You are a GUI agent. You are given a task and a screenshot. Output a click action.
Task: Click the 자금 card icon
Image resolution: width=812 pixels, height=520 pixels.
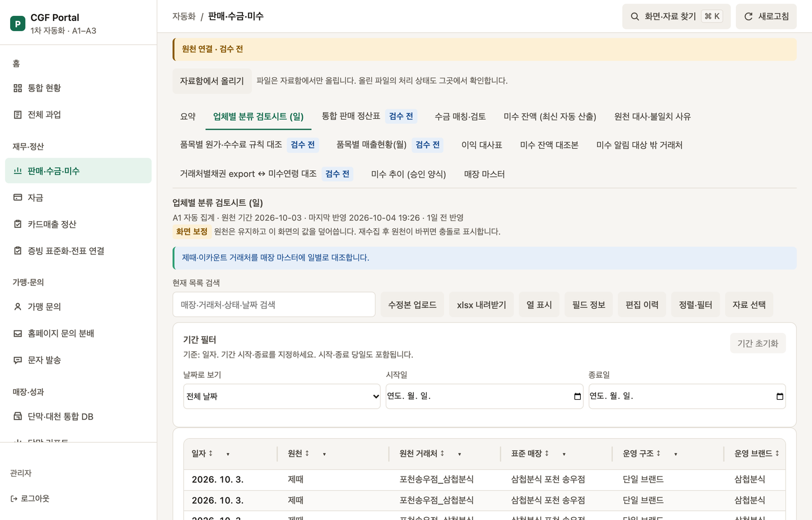[17, 197]
